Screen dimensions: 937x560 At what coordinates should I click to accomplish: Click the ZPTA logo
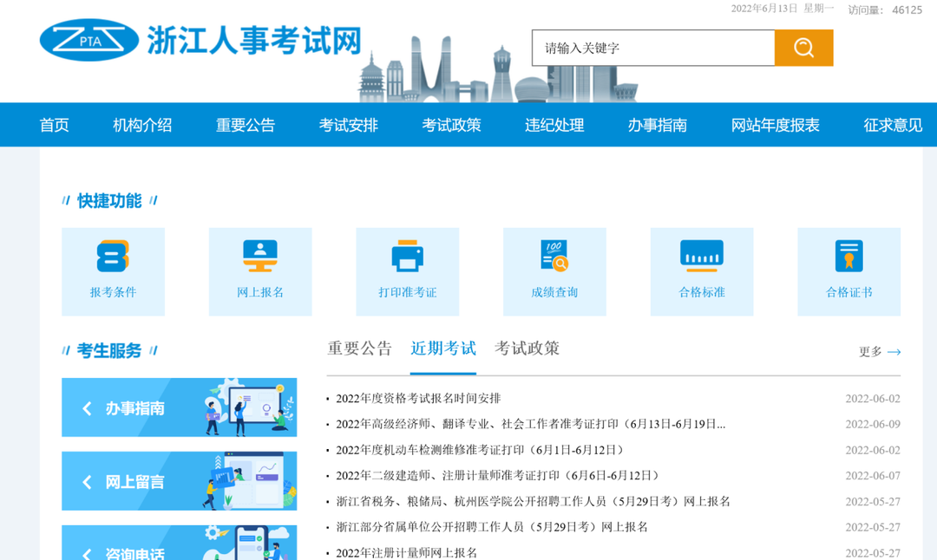[89, 40]
